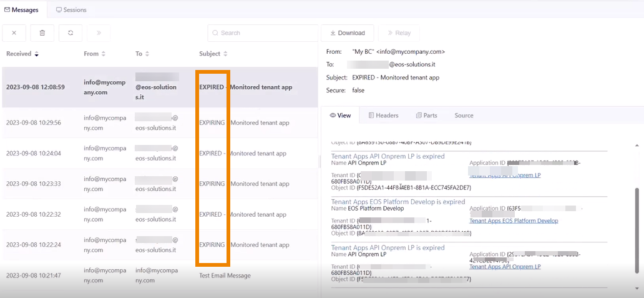Open Tenant Apps EOS Platform Develop link
This screenshot has width=644, height=298.
coord(514,221)
